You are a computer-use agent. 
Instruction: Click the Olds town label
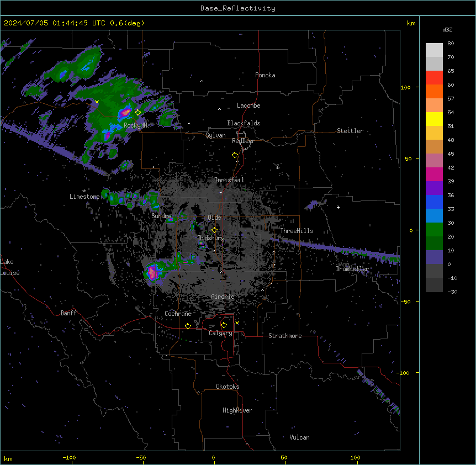(214, 218)
